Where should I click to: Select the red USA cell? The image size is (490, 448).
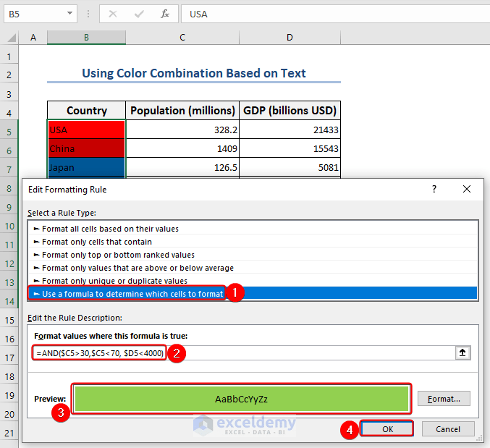point(87,130)
